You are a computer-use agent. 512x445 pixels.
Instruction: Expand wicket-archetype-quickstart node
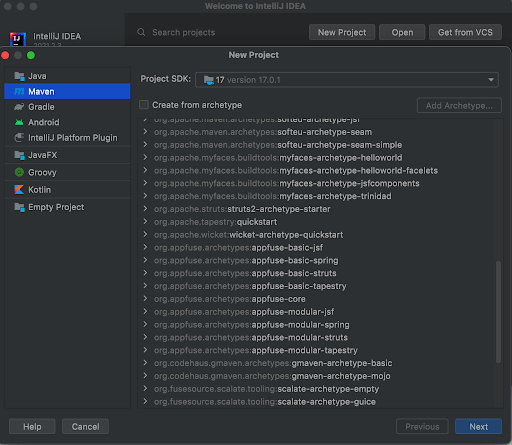(x=145, y=234)
